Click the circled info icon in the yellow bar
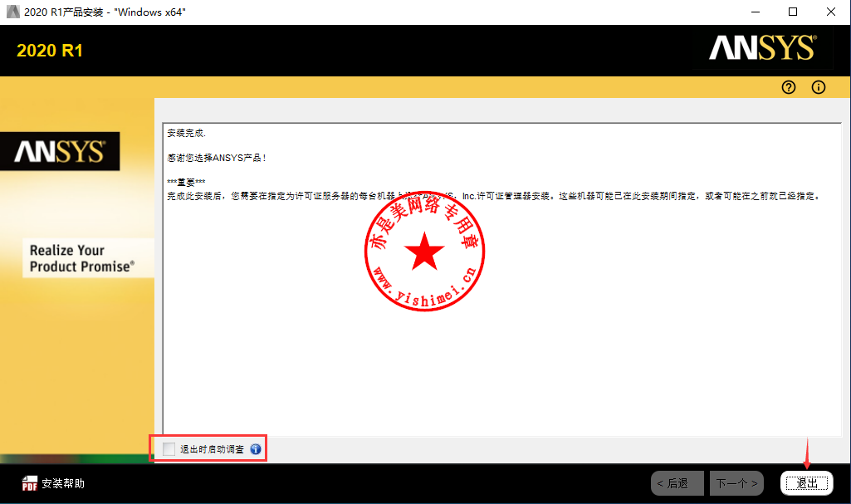 pyautogui.click(x=819, y=87)
